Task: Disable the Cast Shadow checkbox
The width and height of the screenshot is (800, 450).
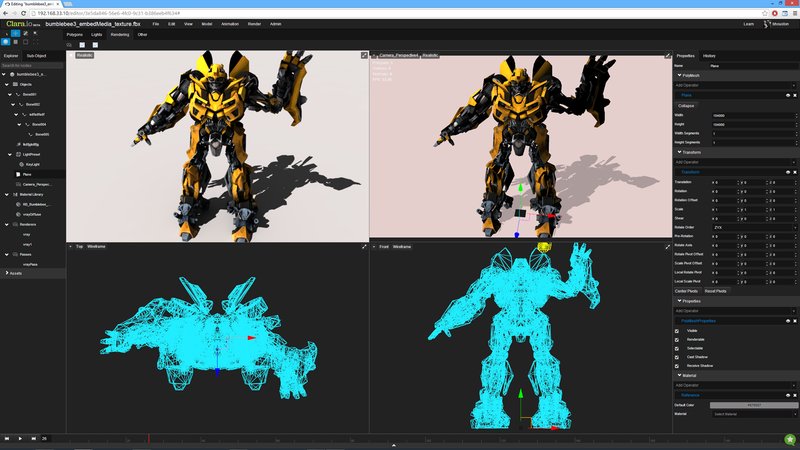Action: [x=677, y=357]
